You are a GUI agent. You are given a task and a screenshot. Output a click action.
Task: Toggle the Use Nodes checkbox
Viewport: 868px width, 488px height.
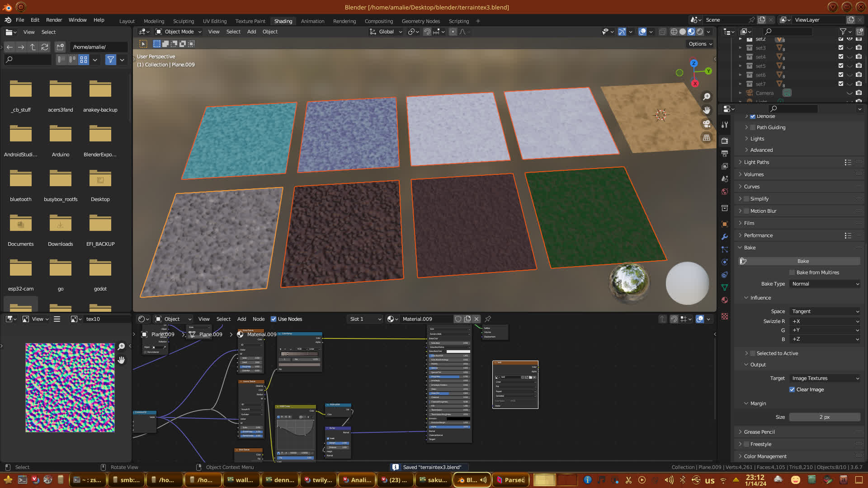(274, 319)
